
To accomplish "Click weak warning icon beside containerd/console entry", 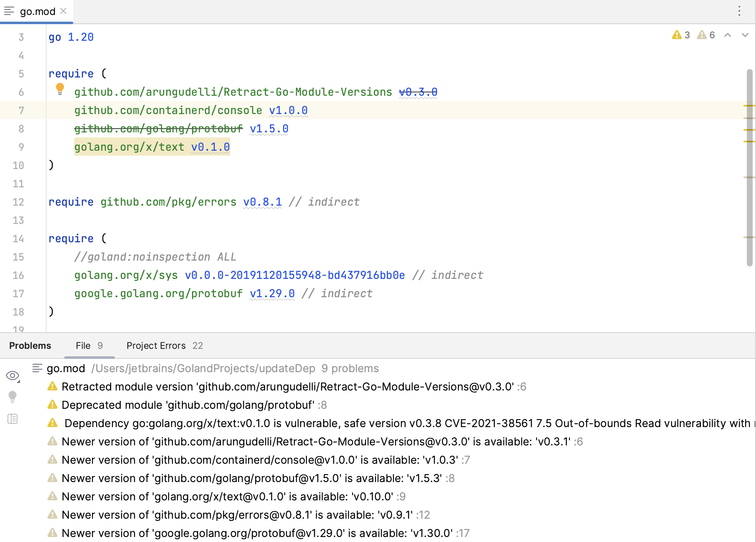I will tap(52, 460).
